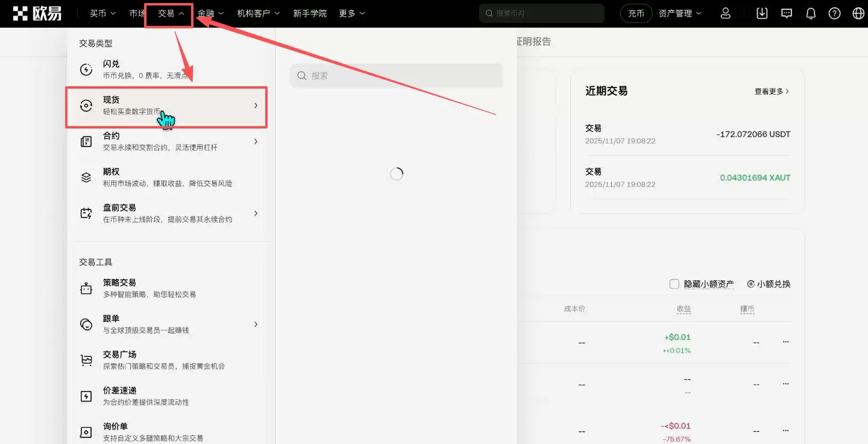Image resolution: width=868 pixels, height=444 pixels.
Task: Select the 闪兑 swap icon in trade menu
Action: click(x=86, y=69)
